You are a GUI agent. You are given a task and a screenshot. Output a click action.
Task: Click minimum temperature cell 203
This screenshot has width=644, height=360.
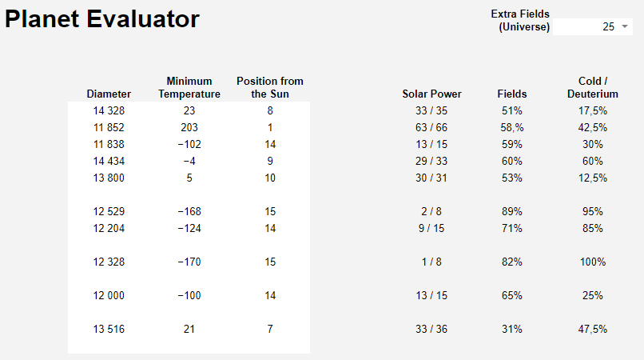(x=189, y=127)
